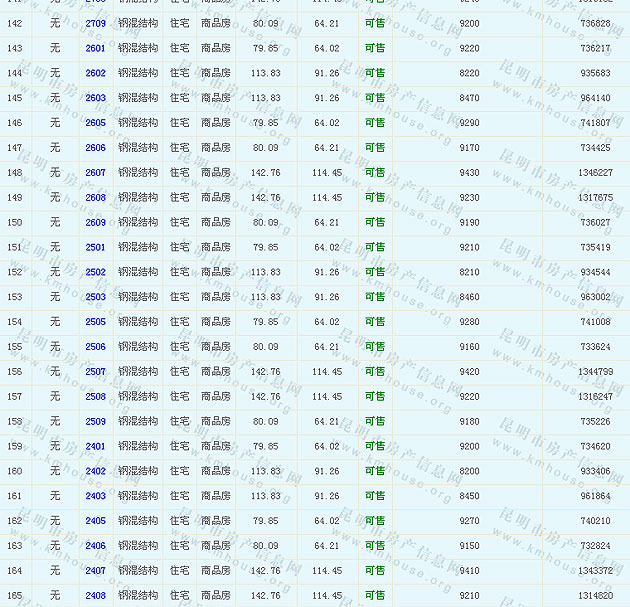Click room number 2602 link
Image resolution: width=630 pixels, height=607 pixels.
[x=95, y=73]
